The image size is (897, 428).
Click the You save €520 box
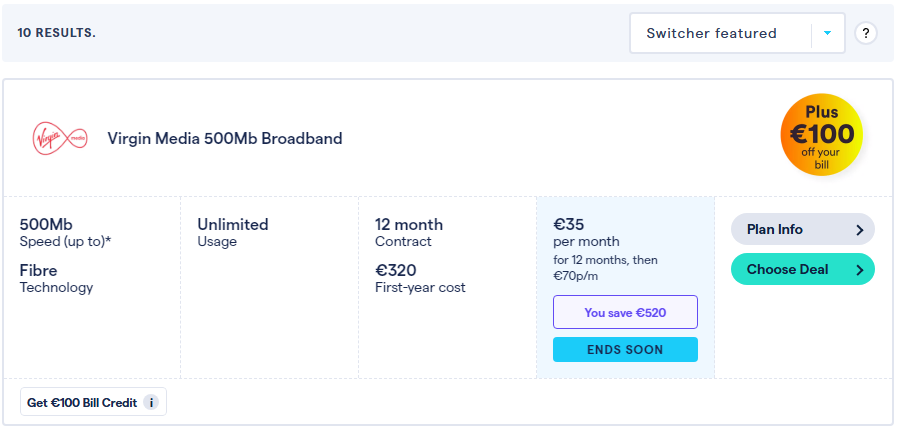click(625, 312)
